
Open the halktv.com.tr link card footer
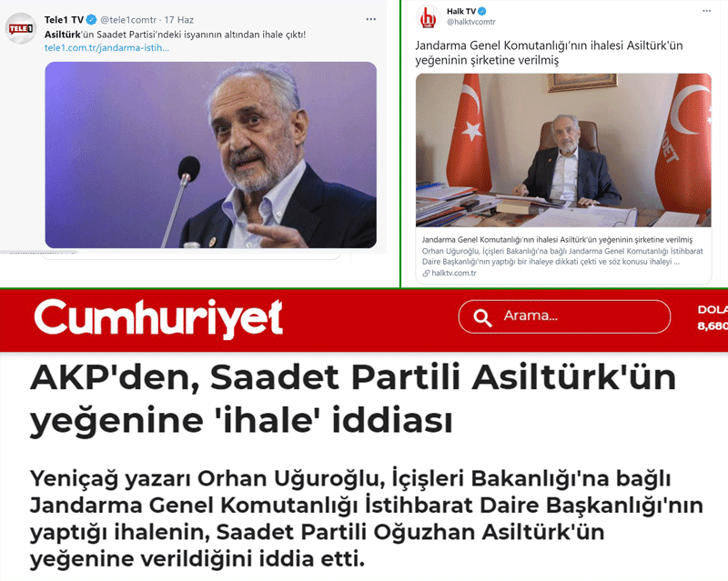coord(450,273)
